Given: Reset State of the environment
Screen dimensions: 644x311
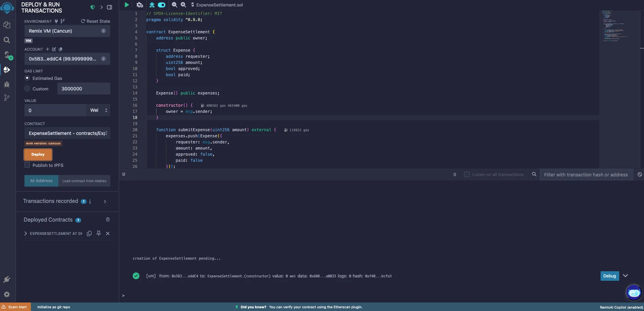Looking at the screenshot, I should [x=95, y=21].
